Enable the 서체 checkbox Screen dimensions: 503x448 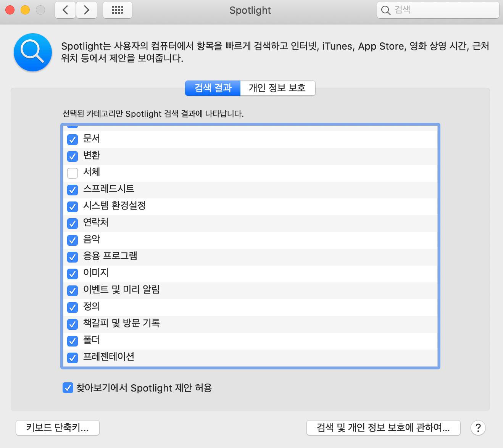pos(73,173)
